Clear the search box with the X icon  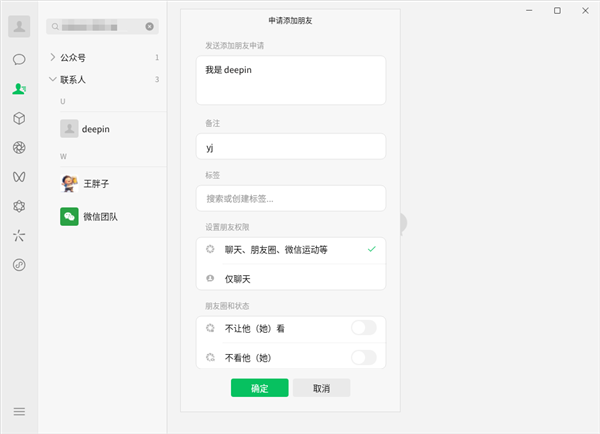[150, 27]
